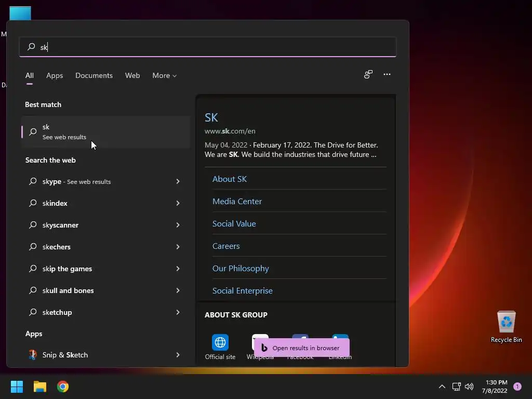Expand skindex suggestion arrow
The height and width of the screenshot is (399, 532).
point(178,203)
